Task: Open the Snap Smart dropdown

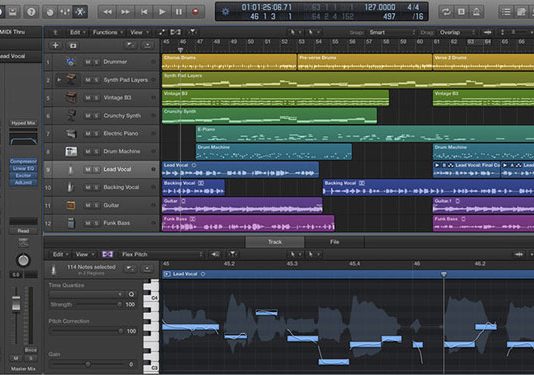Action: [x=392, y=32]
